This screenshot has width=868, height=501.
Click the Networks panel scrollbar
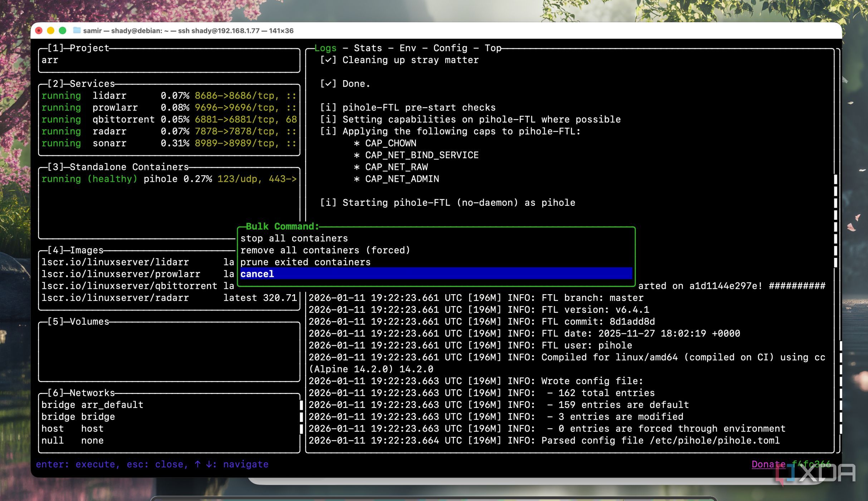301,417
